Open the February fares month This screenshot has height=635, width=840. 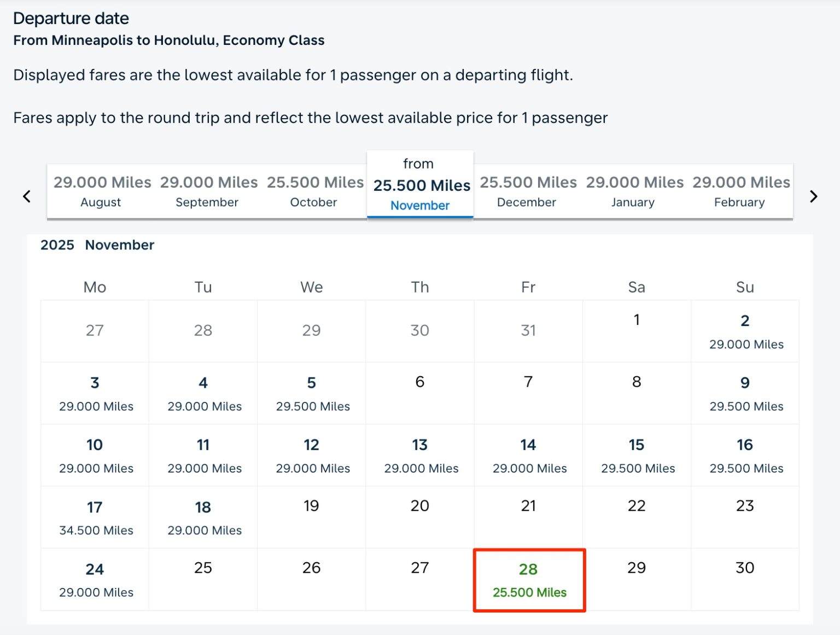[x=739, y=191]
